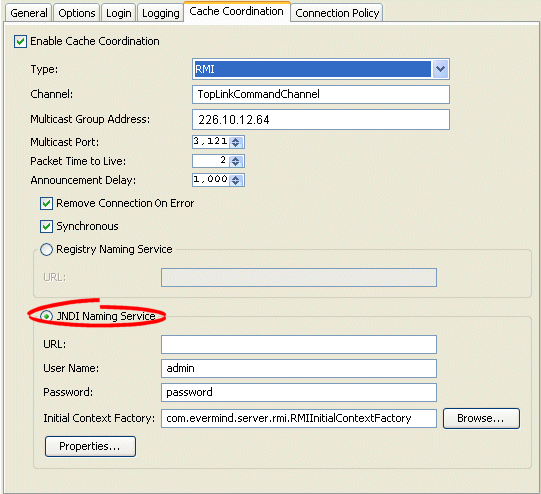Go to the Login tab
The image size is (541, 494).
click(118, 13)
